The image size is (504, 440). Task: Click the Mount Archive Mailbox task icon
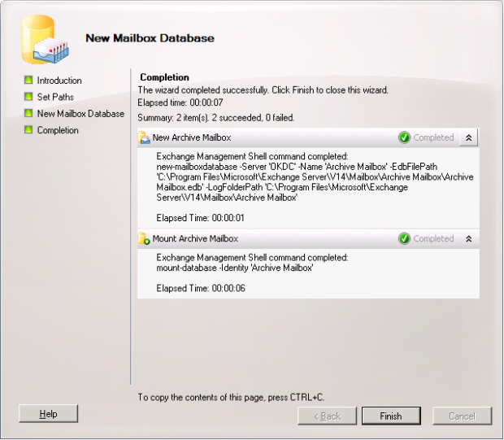point(144,238)
